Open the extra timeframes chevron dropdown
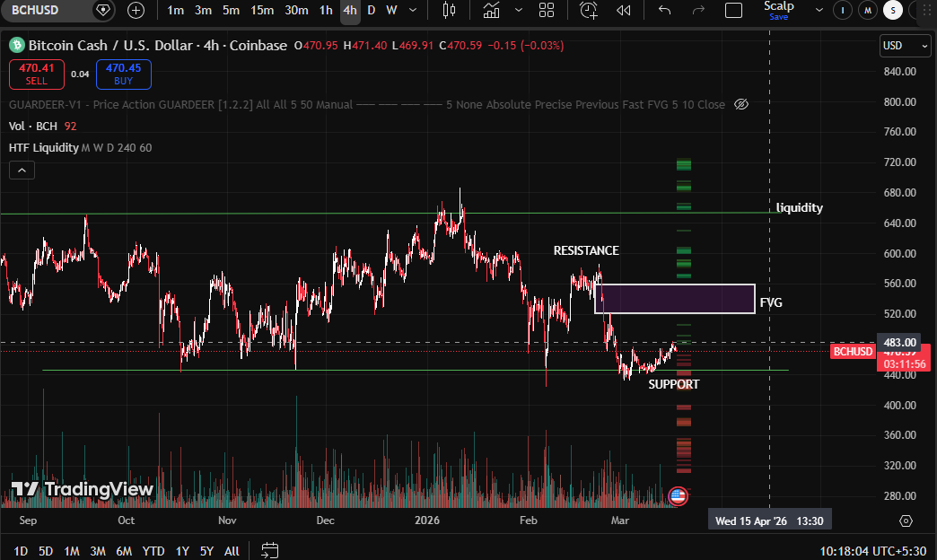Viewport: 937px width, 560px height. tap(412, 11)
